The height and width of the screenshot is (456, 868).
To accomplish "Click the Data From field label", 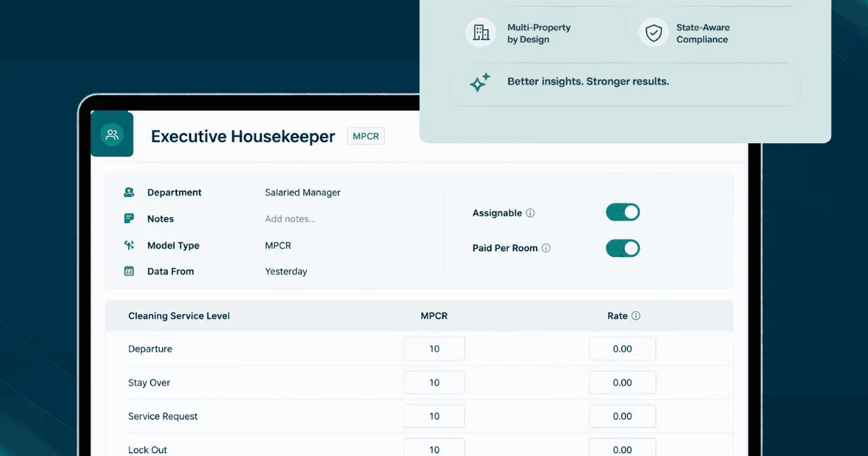I will 170,271.
